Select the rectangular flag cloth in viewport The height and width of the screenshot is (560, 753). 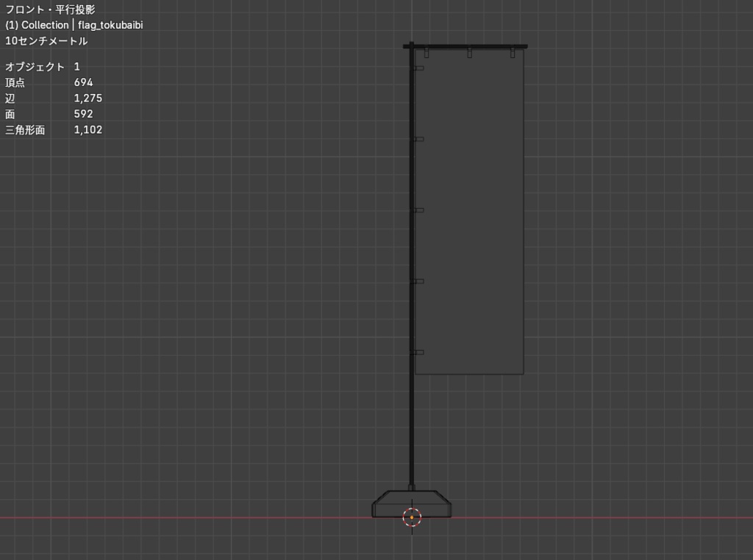tap(469, 211)
